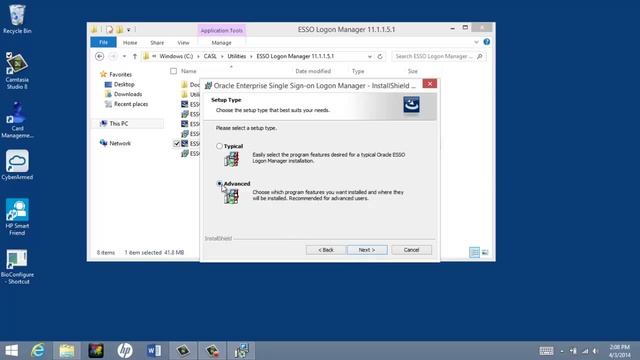Open File Explorer from the taskbar

[x=67, y=351]
